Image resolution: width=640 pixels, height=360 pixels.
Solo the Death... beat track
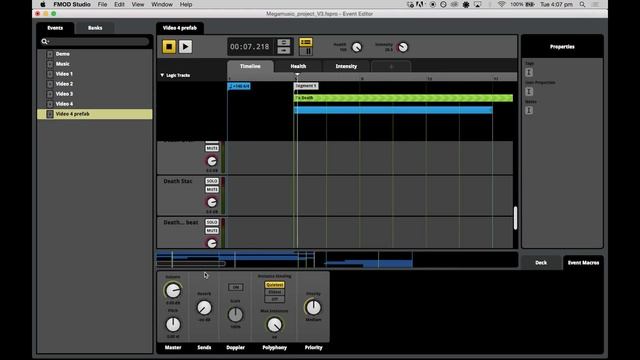click(212, 222)
